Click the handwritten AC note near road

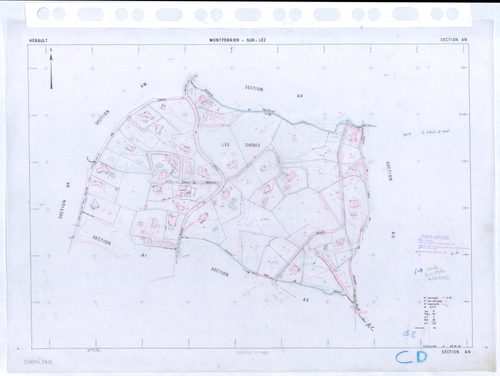[369, 326]
